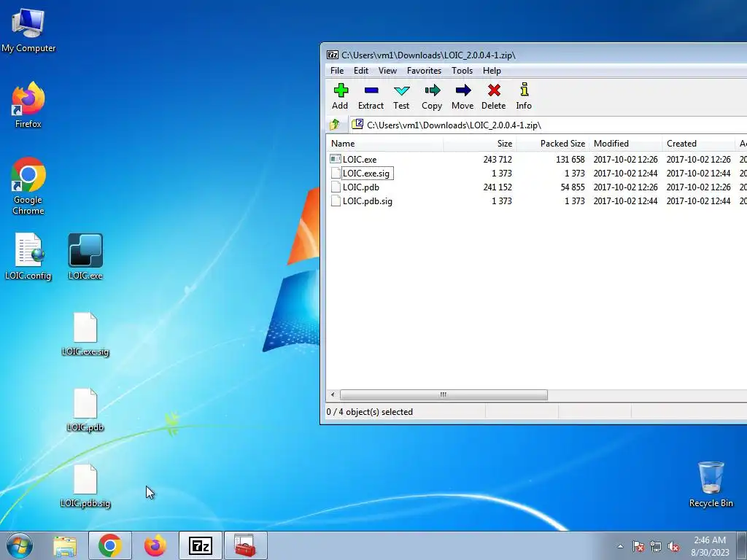
Task: Open Action Center flag in system tray
Action: click(x=638, y=547)
